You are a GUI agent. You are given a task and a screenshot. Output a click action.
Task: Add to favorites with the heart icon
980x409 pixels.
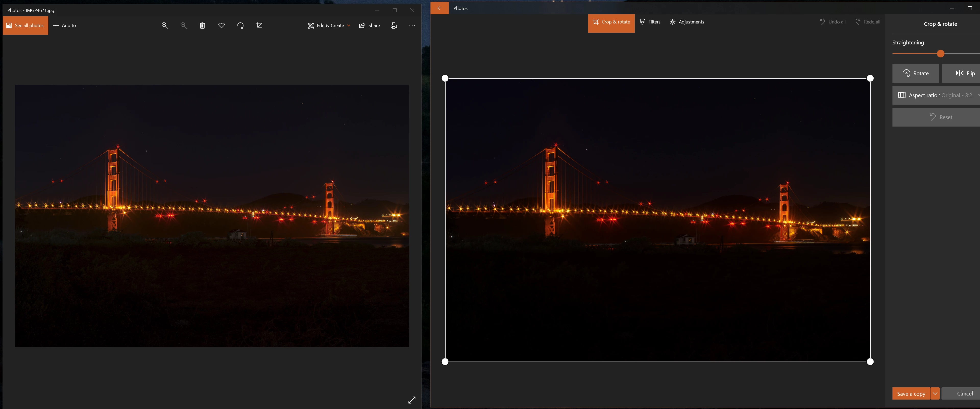(x=222, y=26)
